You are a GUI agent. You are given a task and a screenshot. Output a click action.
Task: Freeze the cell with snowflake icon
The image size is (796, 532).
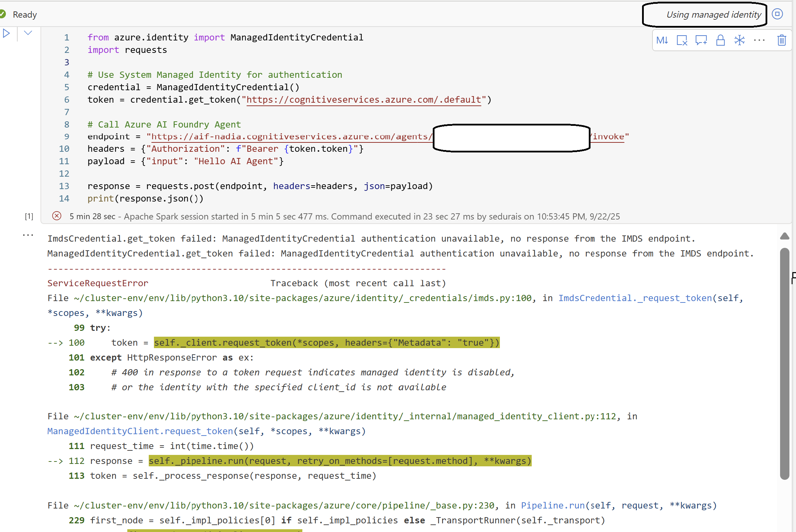740,40
